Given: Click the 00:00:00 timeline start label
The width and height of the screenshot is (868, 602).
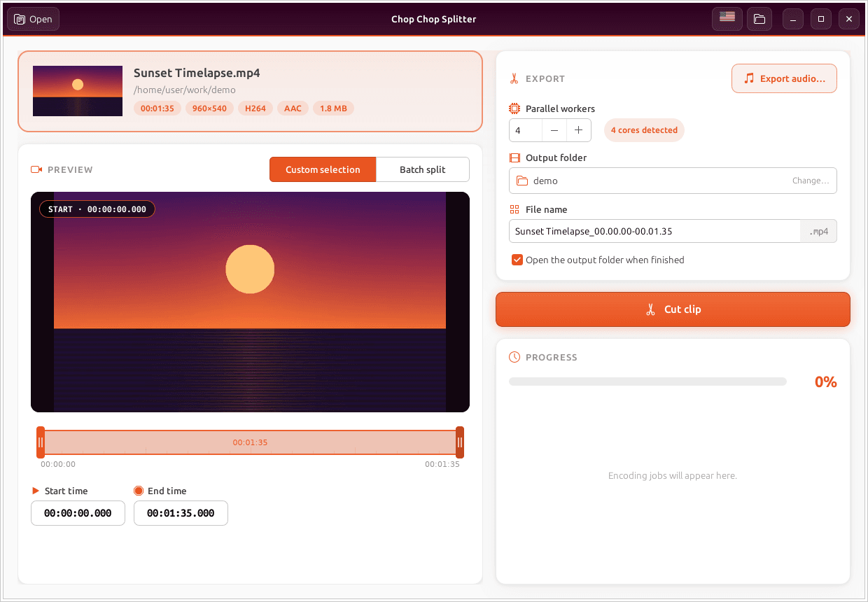Looking at the screenshot, I should pyautogui.click(x=58, y=464).
